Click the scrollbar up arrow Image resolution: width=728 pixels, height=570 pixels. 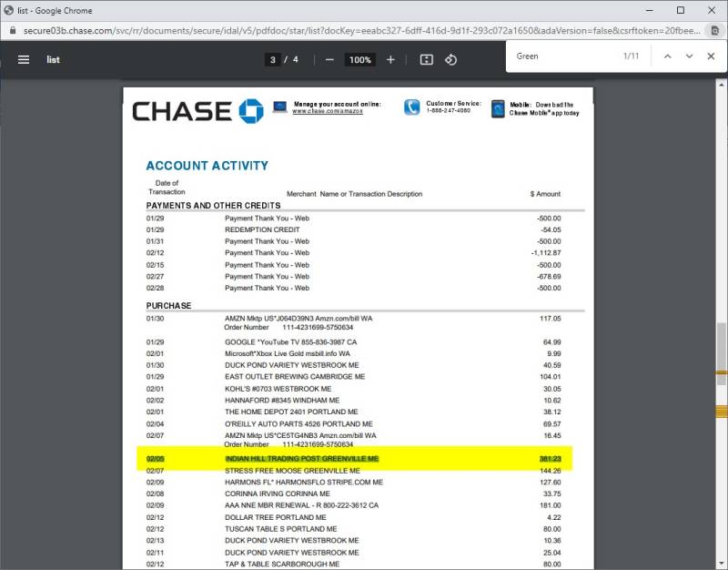pos(721,85)
